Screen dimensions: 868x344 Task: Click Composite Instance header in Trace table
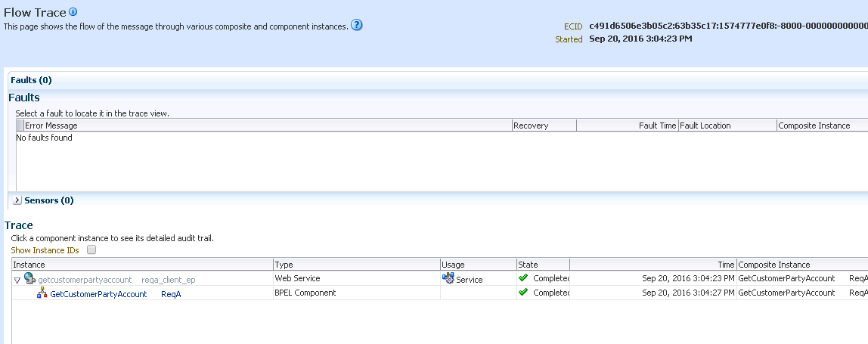802,264
